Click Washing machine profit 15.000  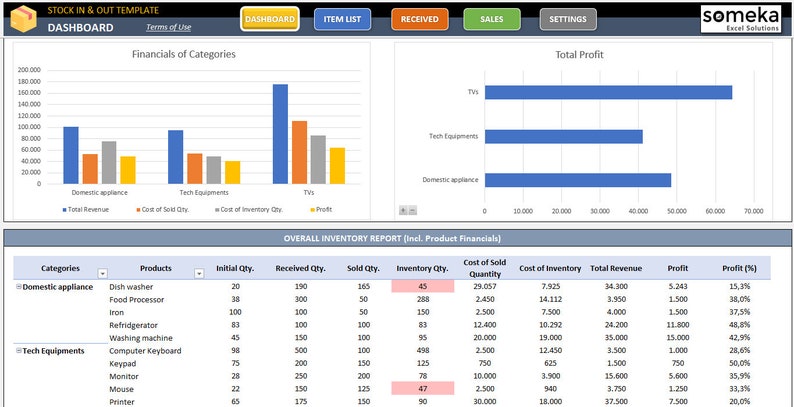678,338
